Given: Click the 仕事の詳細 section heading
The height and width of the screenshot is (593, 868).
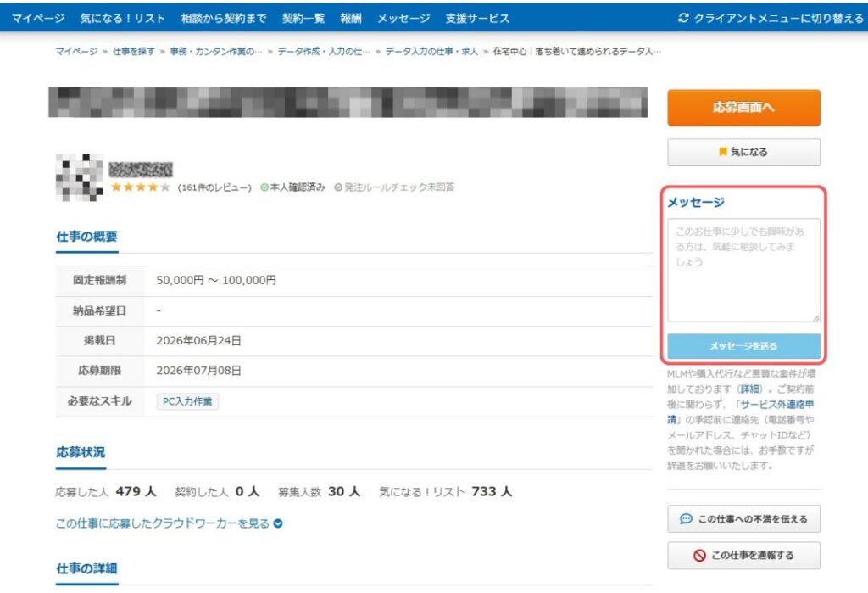Looking at the screenshot, I should click(x=87, y=568).
